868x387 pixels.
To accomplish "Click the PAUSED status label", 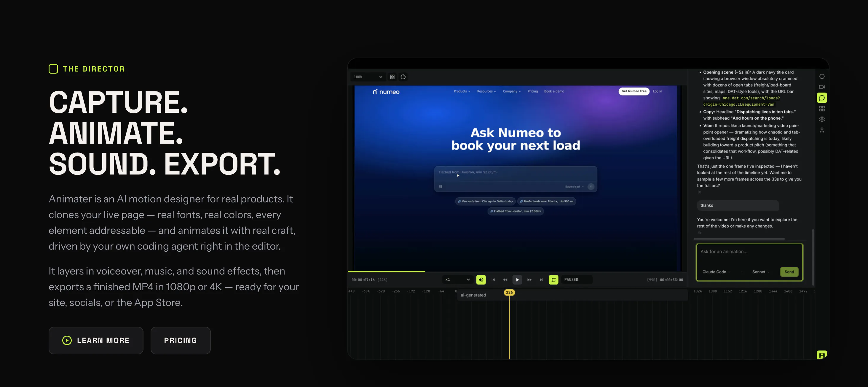I will (x=571, y=279).
